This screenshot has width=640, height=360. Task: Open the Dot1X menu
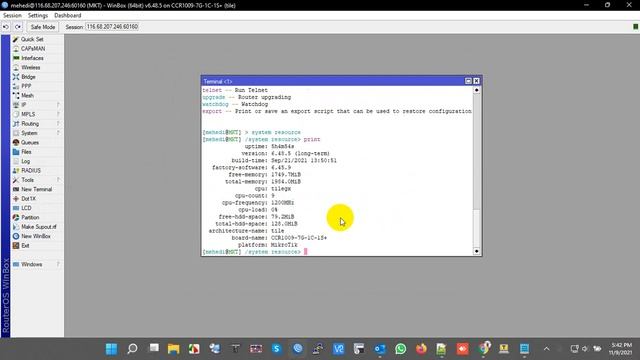pos(29,199)
